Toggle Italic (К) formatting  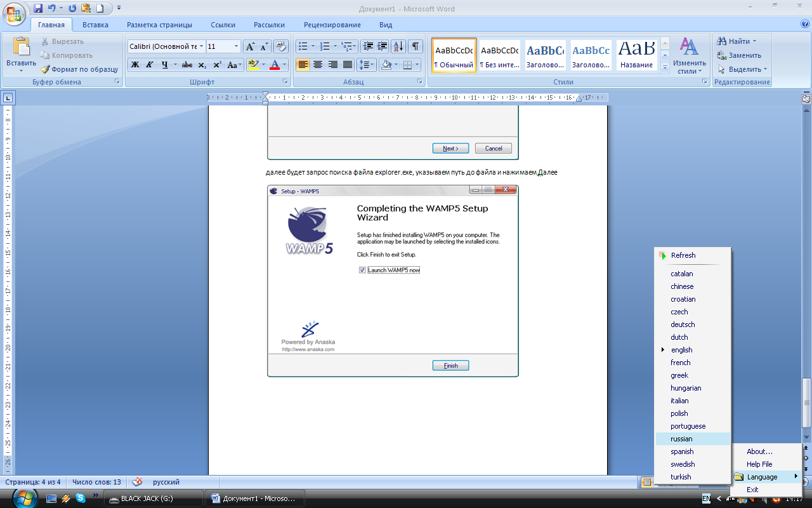click(x=150, y=65)
